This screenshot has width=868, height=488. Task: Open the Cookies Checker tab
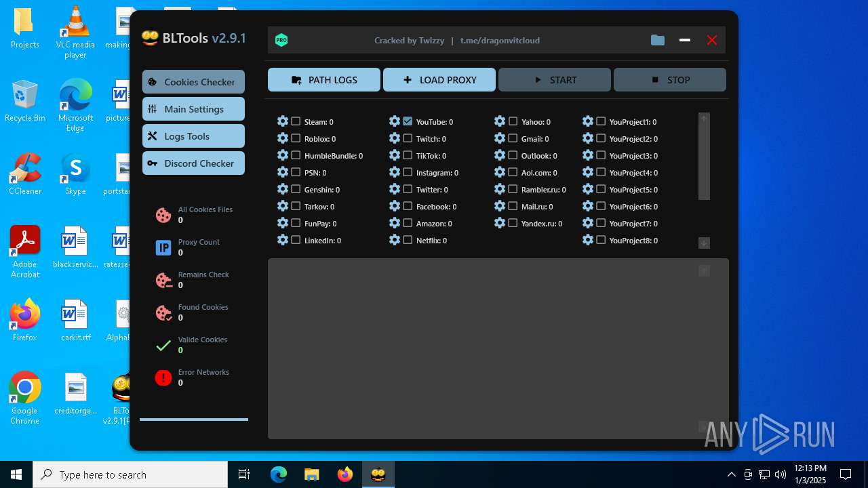pyautogui.click(x=193, y=81)
